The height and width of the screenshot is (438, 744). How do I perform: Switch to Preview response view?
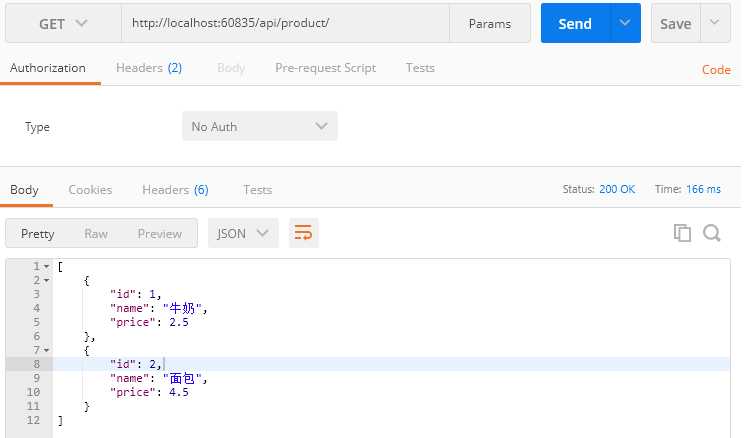(159, 233)
